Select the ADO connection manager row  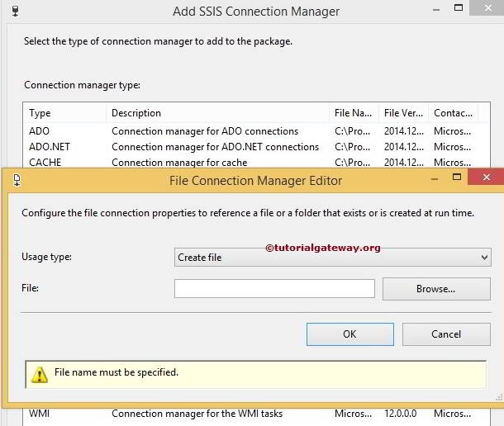click(x=256, y=131)
